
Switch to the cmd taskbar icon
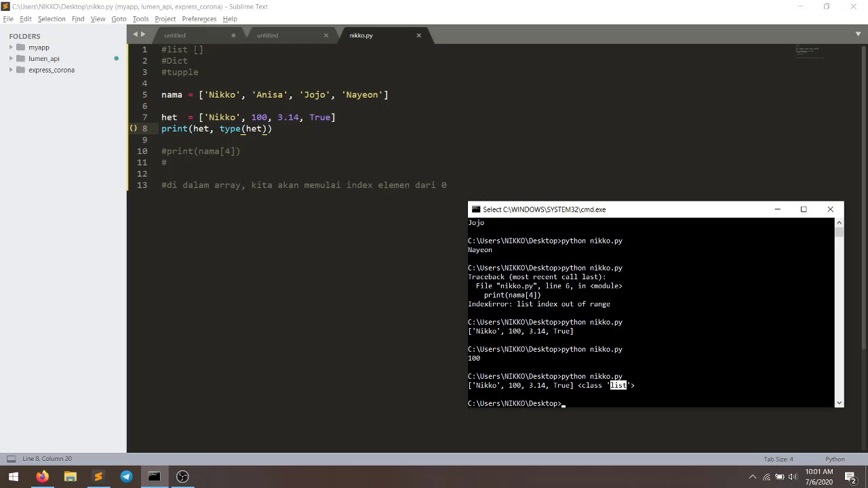pyautogui.click(x=154, y=476)
